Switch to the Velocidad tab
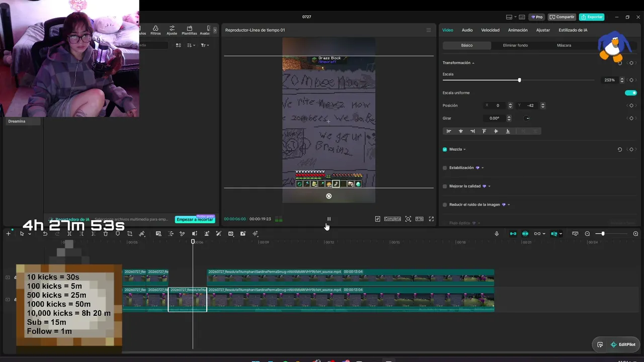This screenshot has width=644, height=362. click(x=490, y=30)
